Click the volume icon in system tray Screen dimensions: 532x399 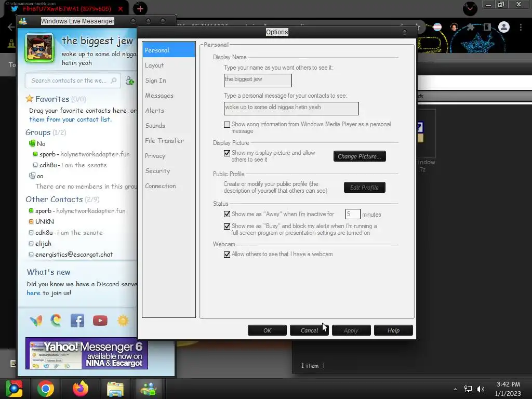tap(481, 389)
